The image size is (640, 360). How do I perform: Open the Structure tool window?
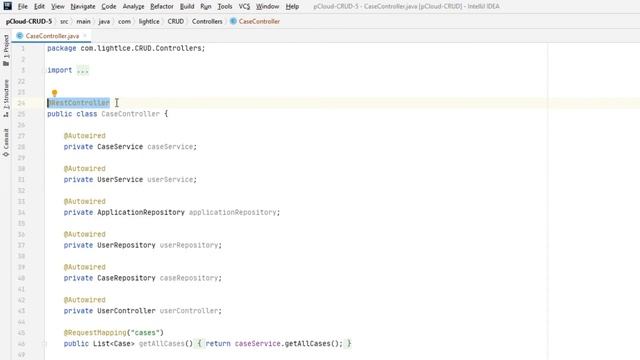[x=6, y=98]
